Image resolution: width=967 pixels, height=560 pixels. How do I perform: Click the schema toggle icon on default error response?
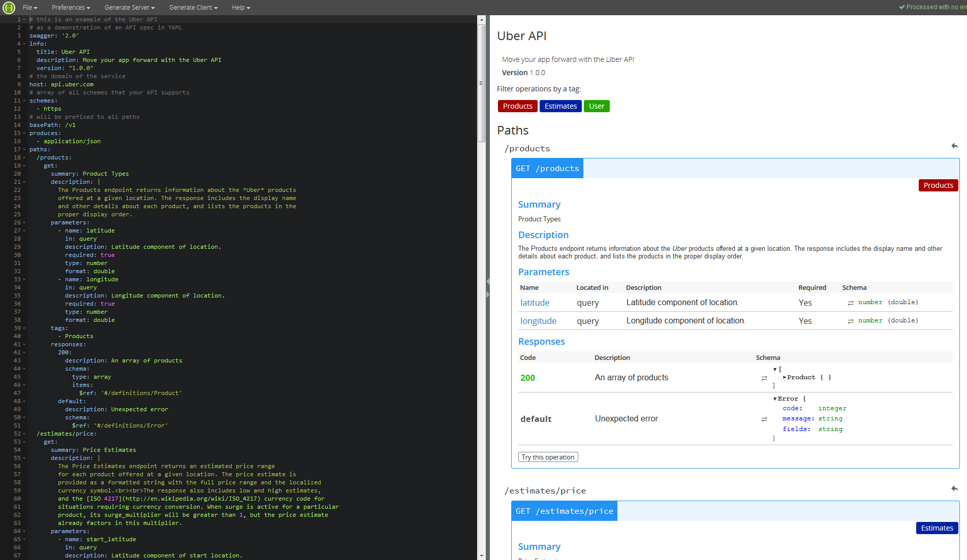[x=764, y=419]
